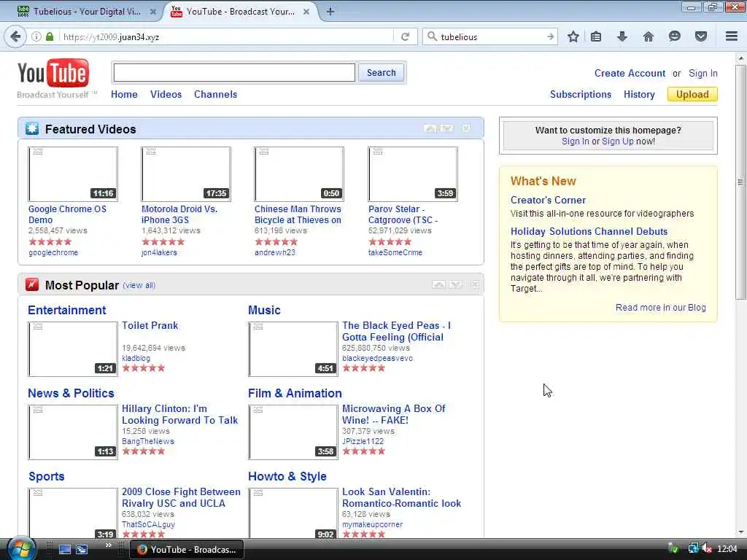The image size is (747, 560).
Task: Open Toilet Prank video thumbnail
Action: [x=73, y=349]
